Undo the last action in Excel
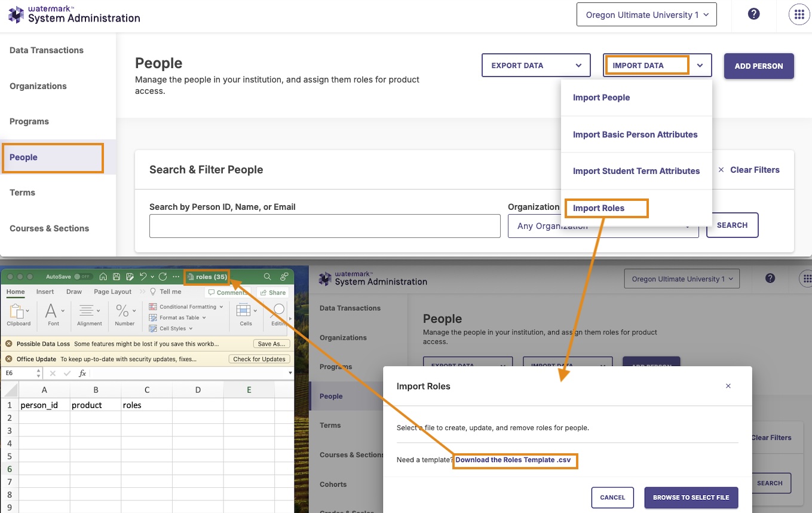This screenshot has height=513, width=812. click(x=143, y=277)
